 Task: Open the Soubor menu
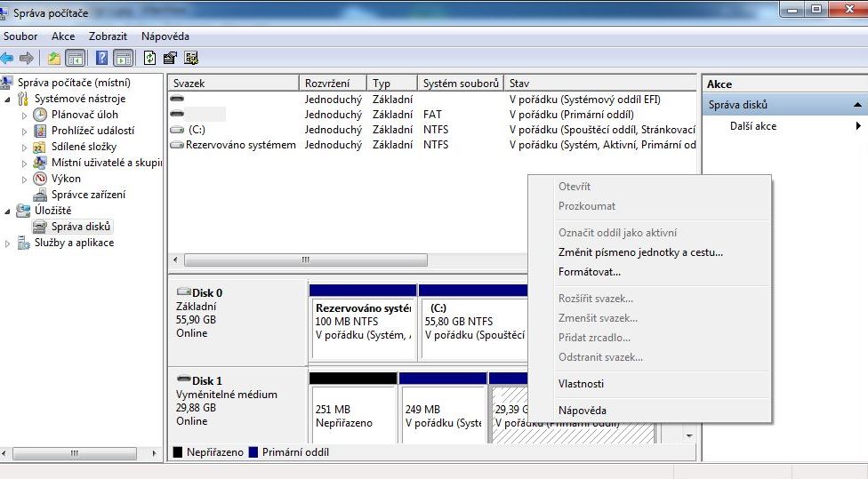pyautogui.click(x=20, y=36)
